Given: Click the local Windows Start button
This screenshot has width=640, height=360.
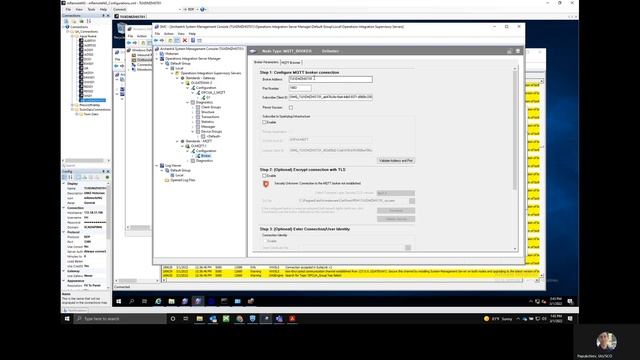Looking at the screenshot, I should 67,318.
